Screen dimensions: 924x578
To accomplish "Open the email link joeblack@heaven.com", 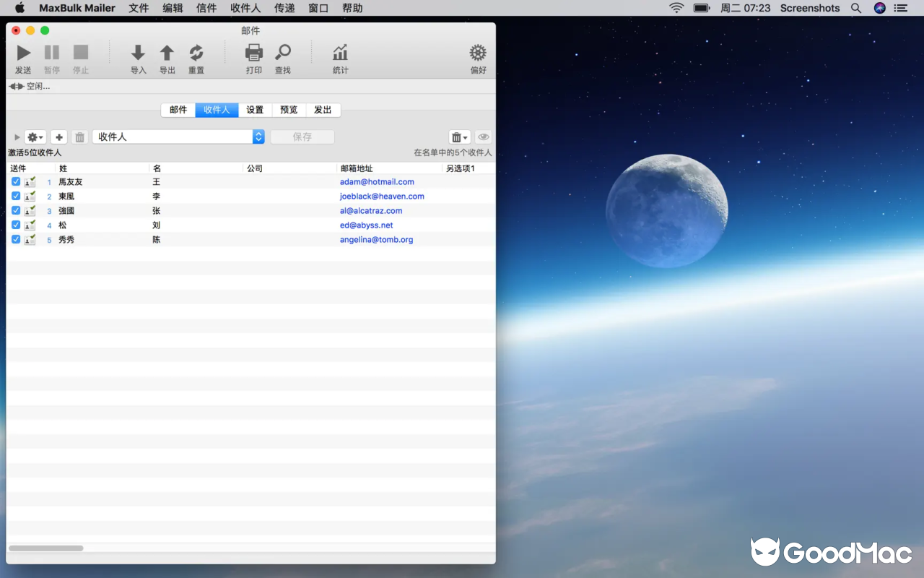I will [382, 196].
